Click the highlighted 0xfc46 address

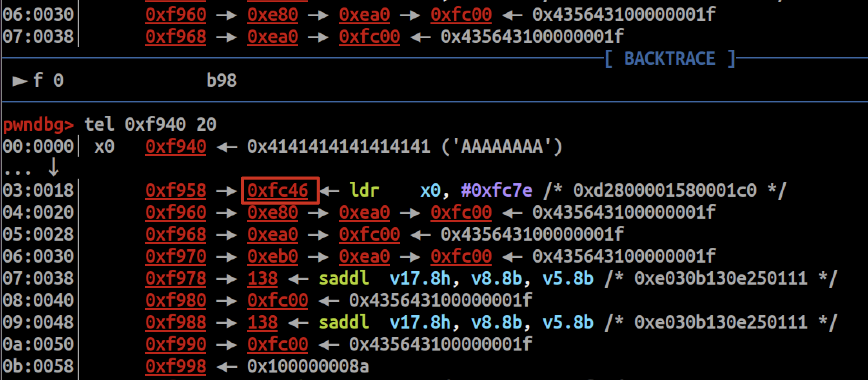pos(278,191)
